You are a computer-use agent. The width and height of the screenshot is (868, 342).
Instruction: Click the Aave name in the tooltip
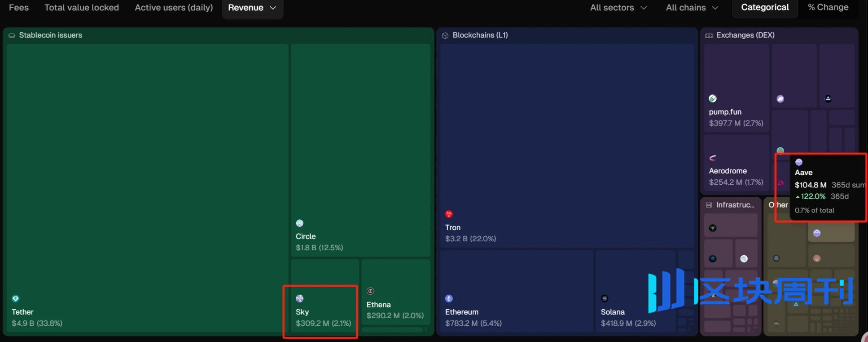[803, 173]
